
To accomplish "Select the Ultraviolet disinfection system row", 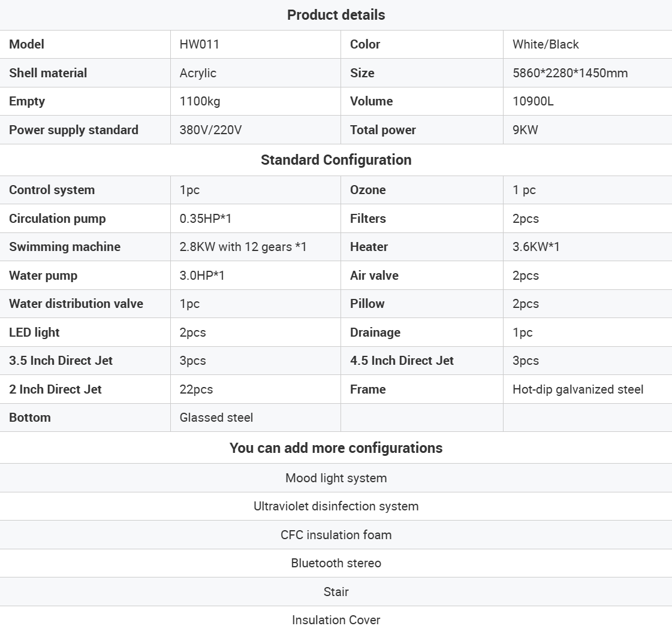I will coord(336,506).
